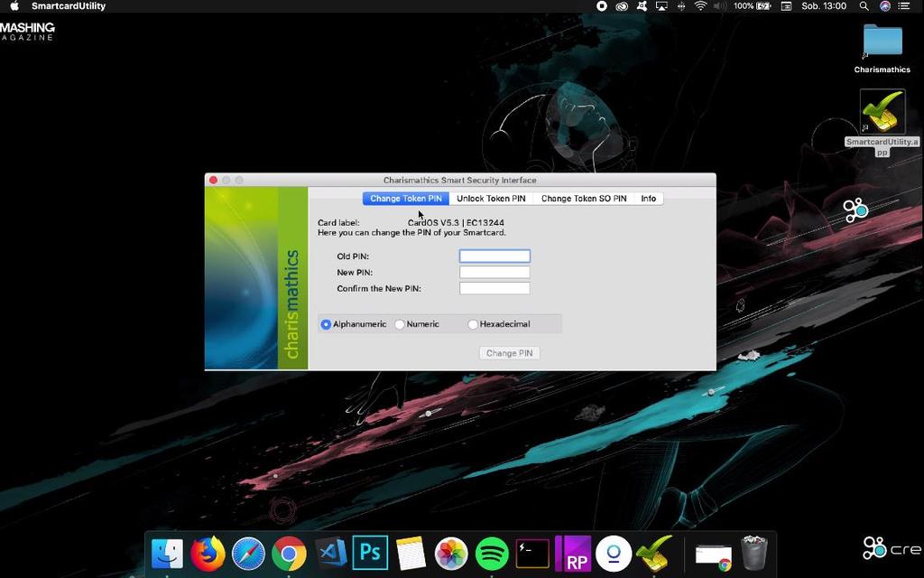
Task: Click the Sob. 13:00 menu bar clock
Action: point(824,6)
